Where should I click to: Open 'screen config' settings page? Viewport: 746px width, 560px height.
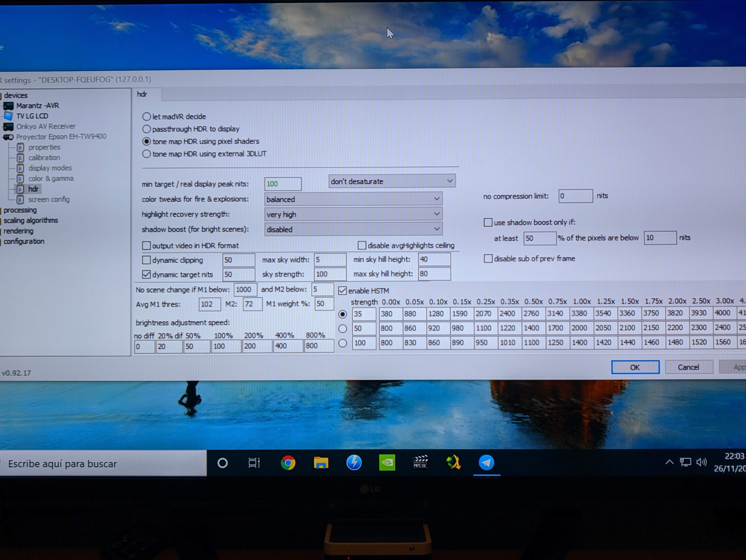tap(49, 199)
